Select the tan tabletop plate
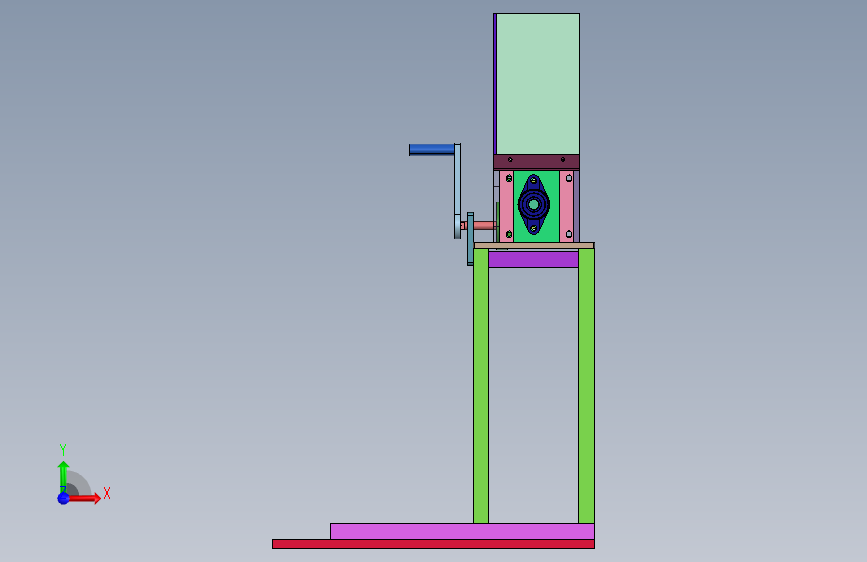This screenshot has height=562, width=867. tap(534, 246)
